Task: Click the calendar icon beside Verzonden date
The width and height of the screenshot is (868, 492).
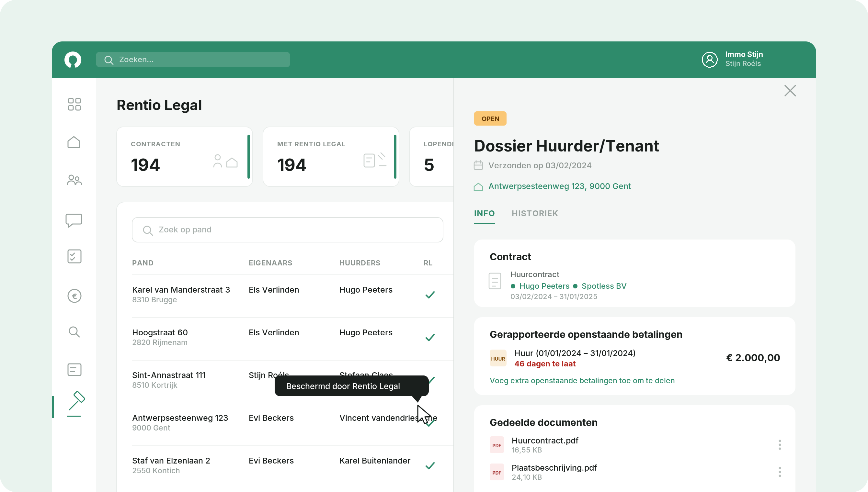Action: (478, 165)
